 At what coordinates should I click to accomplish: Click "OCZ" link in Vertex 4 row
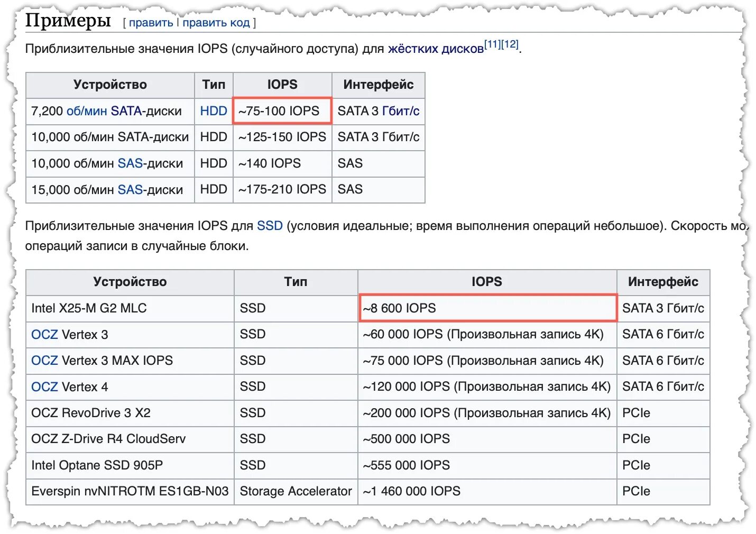click(x=44, y=386)
